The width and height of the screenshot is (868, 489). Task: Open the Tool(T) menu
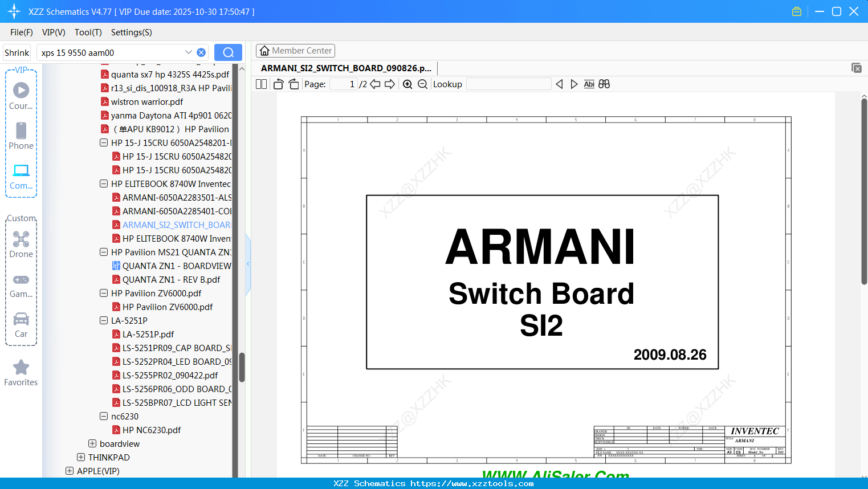pos(88,32)
